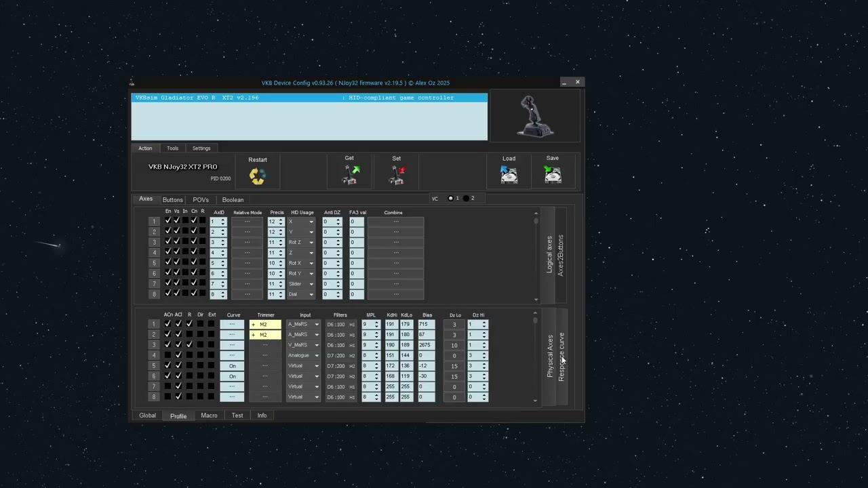868x488 pixels.
Task: Open the Tools tab
Action: [x=173, y=148]
